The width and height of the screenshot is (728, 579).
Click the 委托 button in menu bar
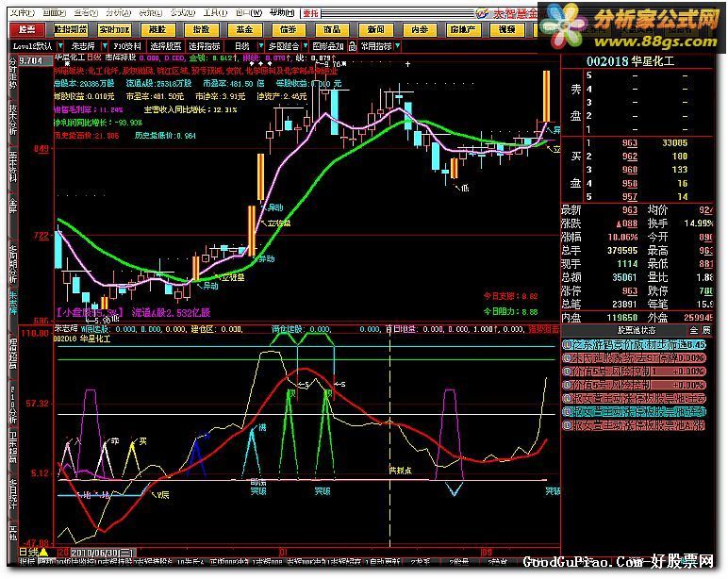tap(310, 13)
